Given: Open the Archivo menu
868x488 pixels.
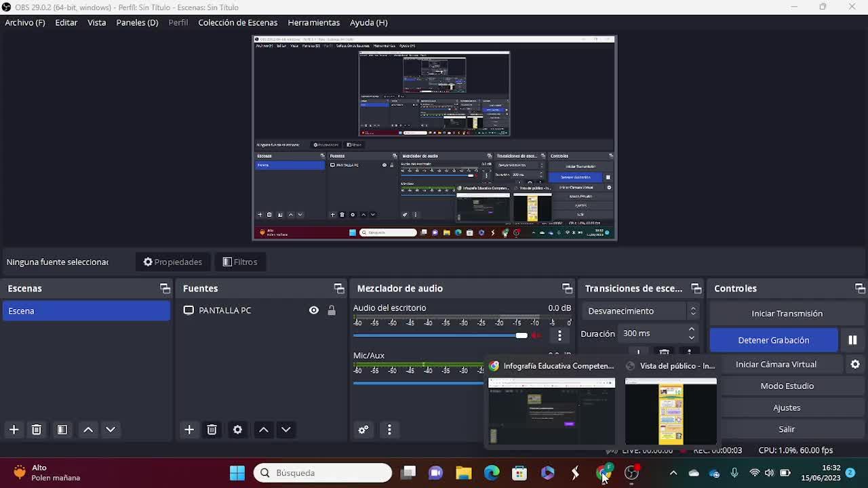Looking at the screenshot, I should (25, 22).
